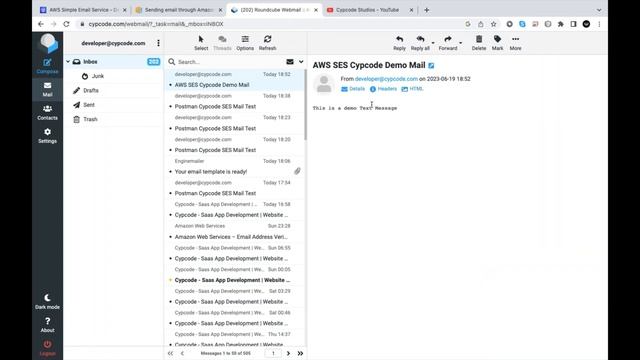This screenshot has width=640, height=360.
Task: Open the About help icon
Action: (x=47, y=324)
